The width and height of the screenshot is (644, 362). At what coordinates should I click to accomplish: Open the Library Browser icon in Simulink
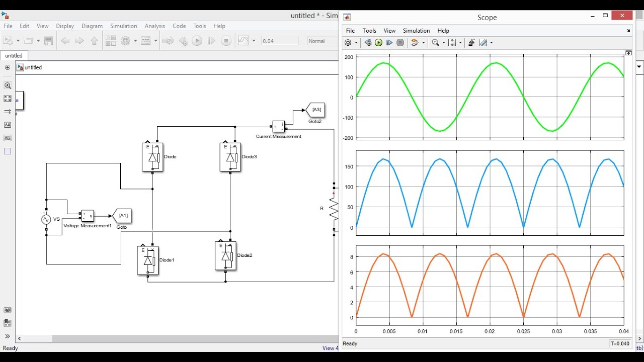pyautogui.click(x=111, y=41)
